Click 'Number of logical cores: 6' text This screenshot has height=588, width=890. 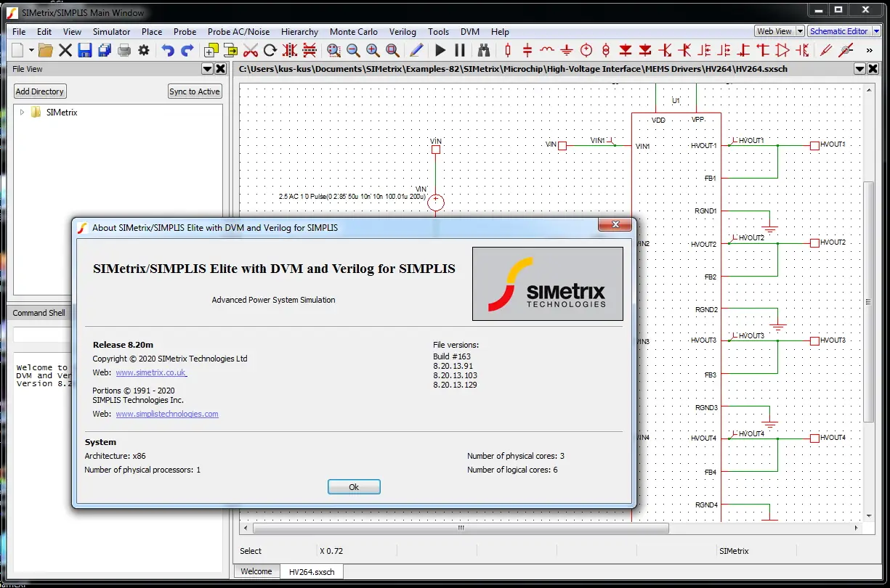point(512,470)
